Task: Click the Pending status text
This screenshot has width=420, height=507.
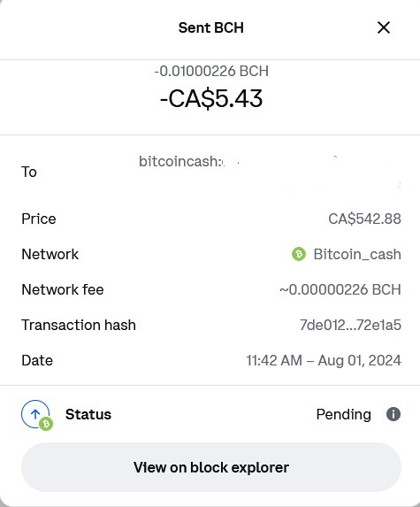Action: 343,414
